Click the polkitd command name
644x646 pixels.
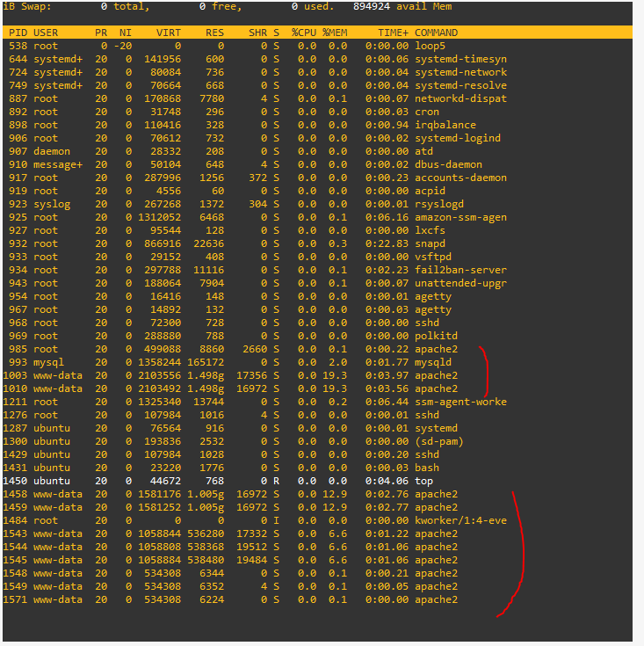click(x=436, y=336)
